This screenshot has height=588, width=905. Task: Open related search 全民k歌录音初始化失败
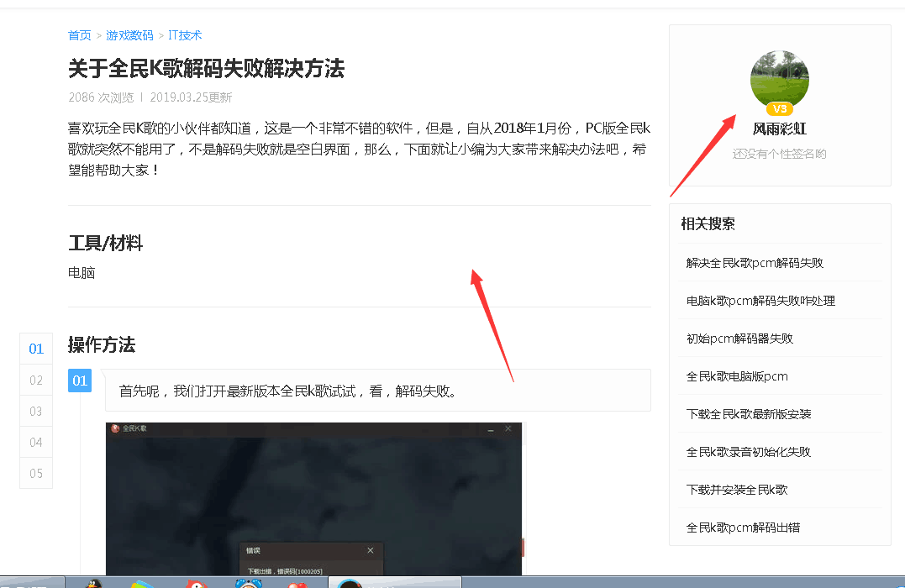click(x=749, y=452)
